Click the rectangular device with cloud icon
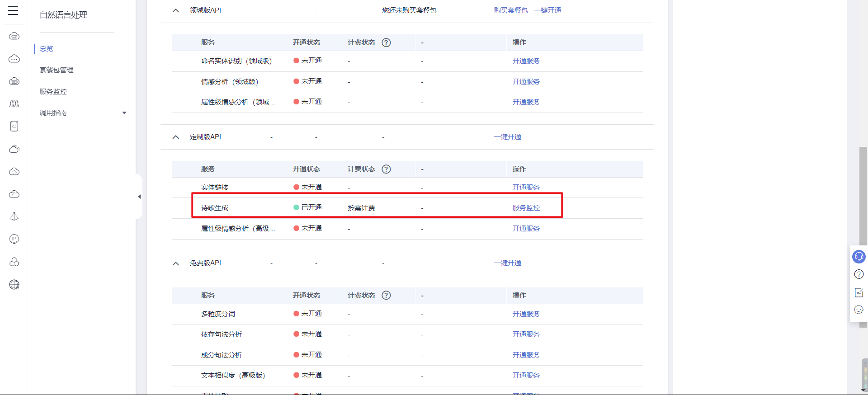Viewport: 868px width, 395px height. pos(14,126)
